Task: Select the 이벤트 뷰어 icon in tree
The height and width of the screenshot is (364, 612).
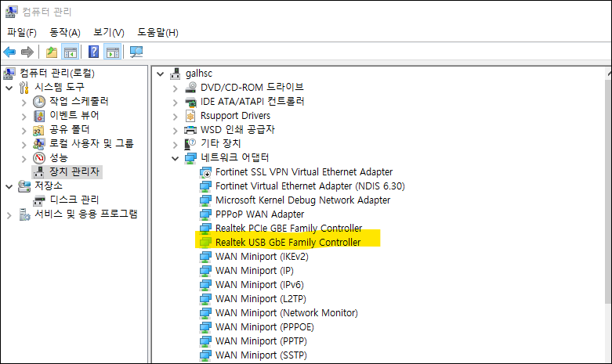Action: coord(39,116)
